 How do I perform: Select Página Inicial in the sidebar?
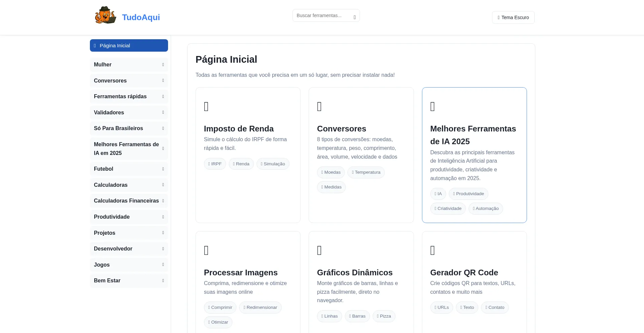(129, 46)
